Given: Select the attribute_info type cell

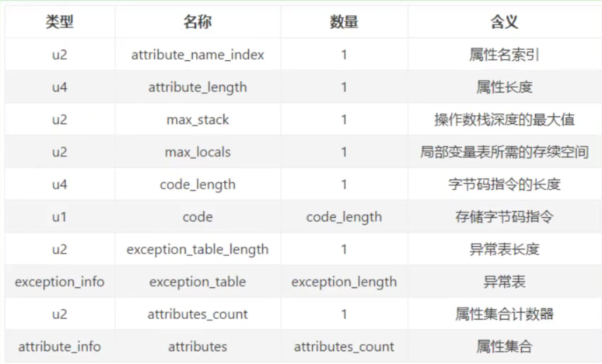Looking at the screenshot, I should (x=59, y=346).
